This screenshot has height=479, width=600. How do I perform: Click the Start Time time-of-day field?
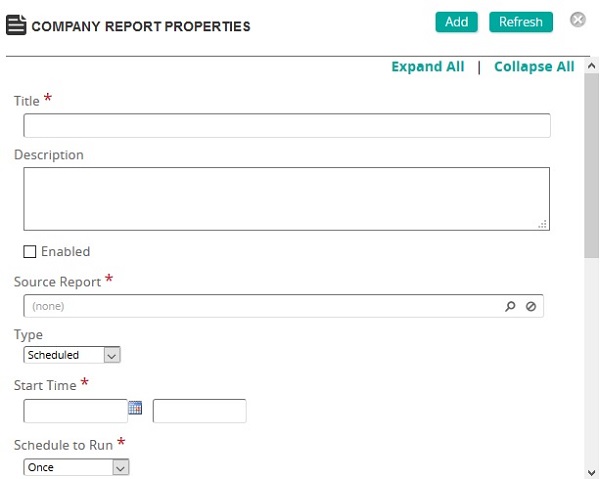point(199,411)
